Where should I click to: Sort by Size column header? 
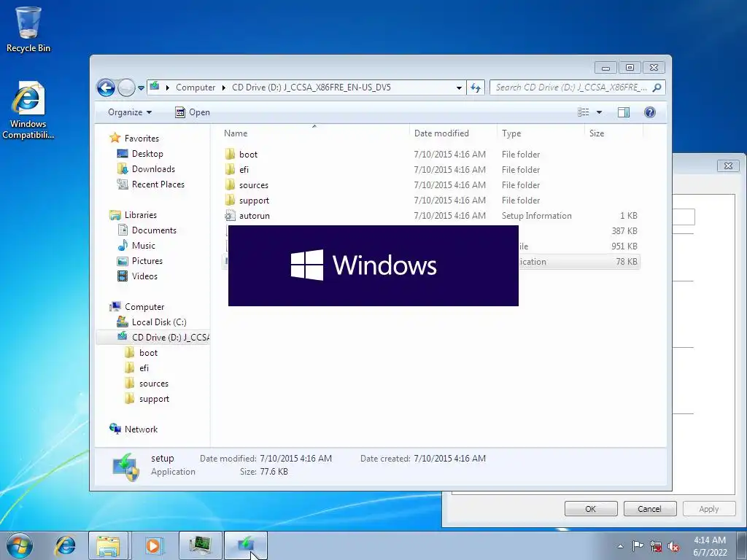click(x=614, y=133)
